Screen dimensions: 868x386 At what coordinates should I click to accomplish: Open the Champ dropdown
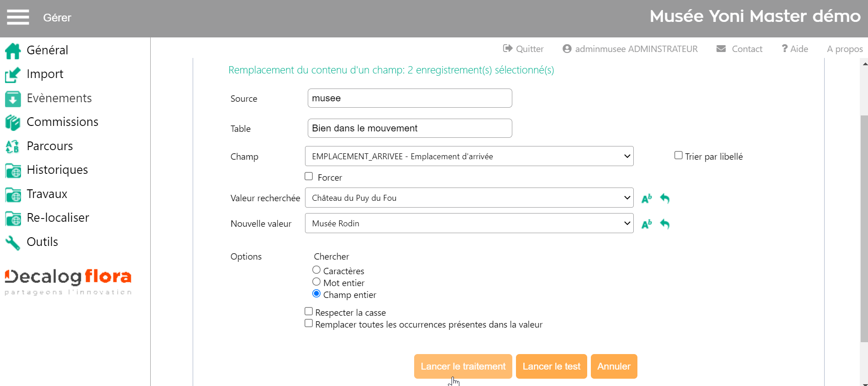[469, 156]
